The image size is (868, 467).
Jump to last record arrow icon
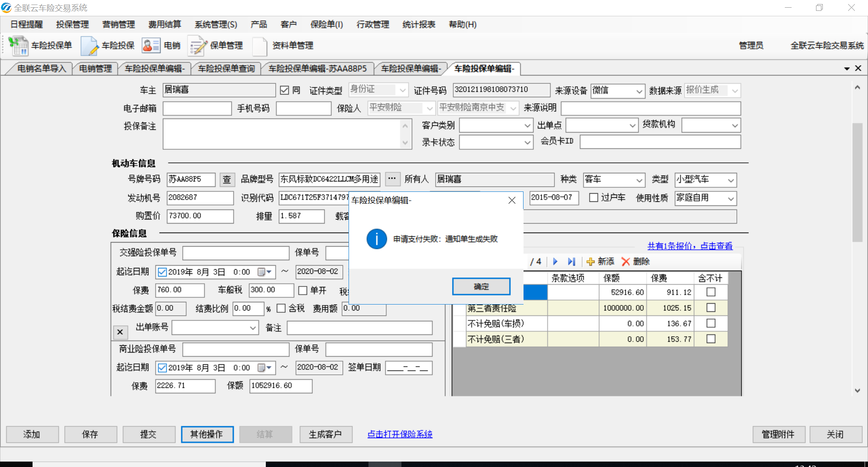pyautogui.click(x=571, y=262)
